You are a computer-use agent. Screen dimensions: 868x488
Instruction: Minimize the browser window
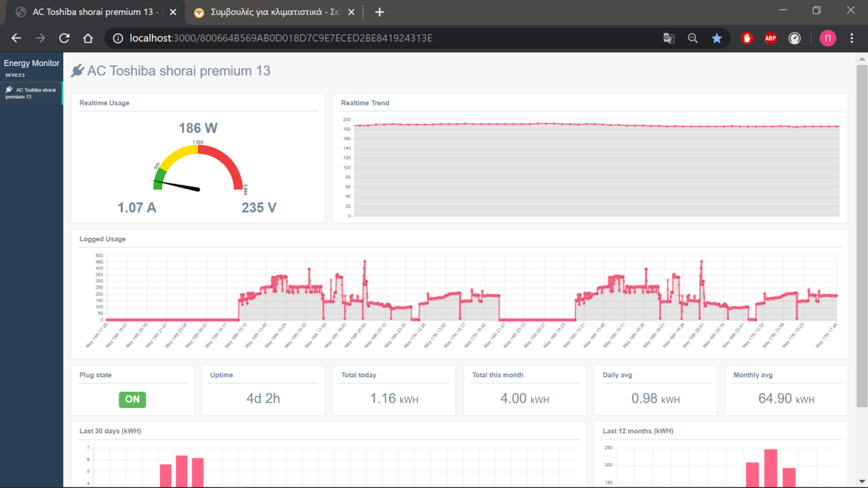pos(784,10)
